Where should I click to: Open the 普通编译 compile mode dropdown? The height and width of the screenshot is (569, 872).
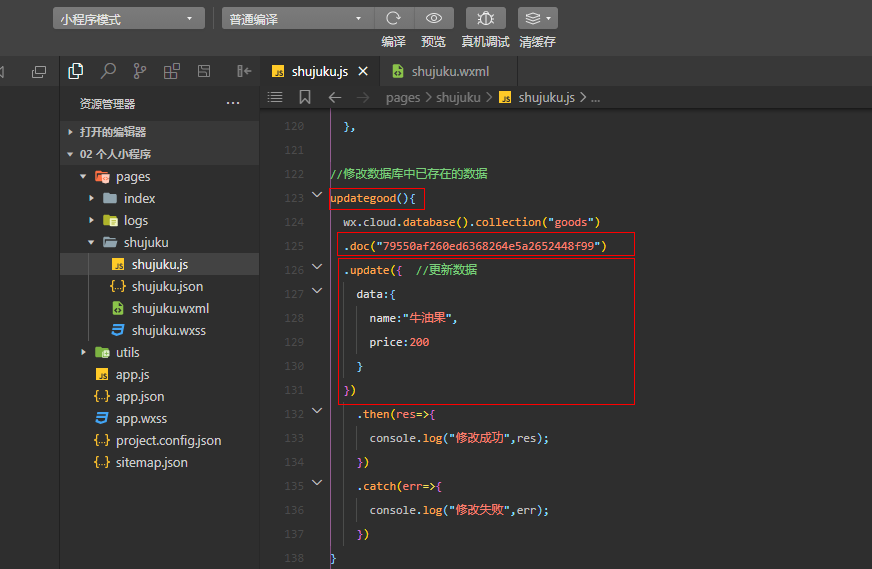click(298, 19)
